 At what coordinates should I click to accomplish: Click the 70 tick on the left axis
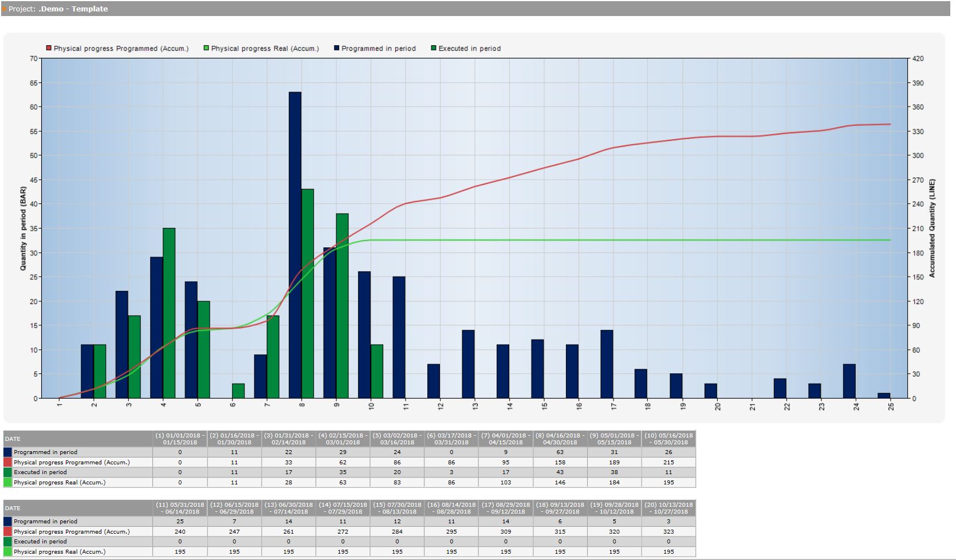[x=34, y=58]
